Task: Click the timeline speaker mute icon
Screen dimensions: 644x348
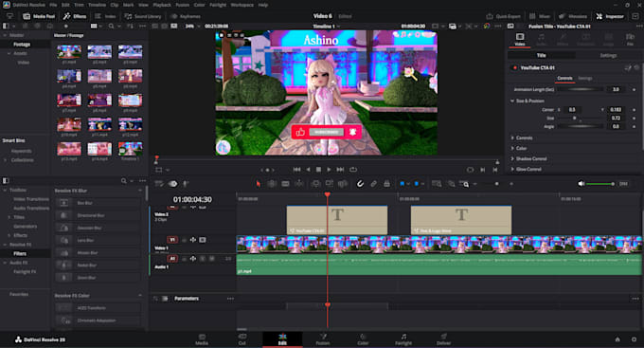Action: [x=581, y=184]
